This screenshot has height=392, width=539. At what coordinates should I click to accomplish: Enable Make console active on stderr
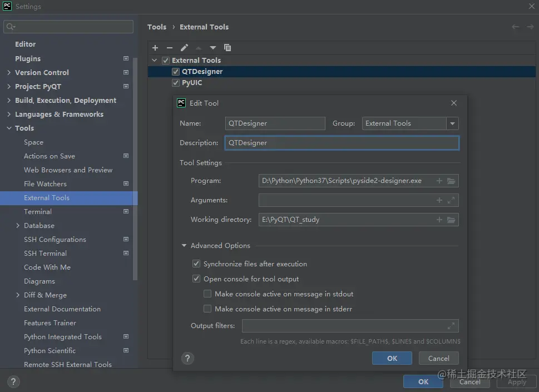tap(207, 309)
